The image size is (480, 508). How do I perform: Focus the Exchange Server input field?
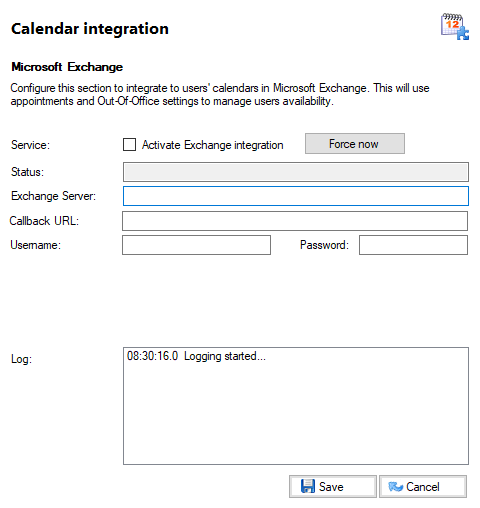pos(296,196)
